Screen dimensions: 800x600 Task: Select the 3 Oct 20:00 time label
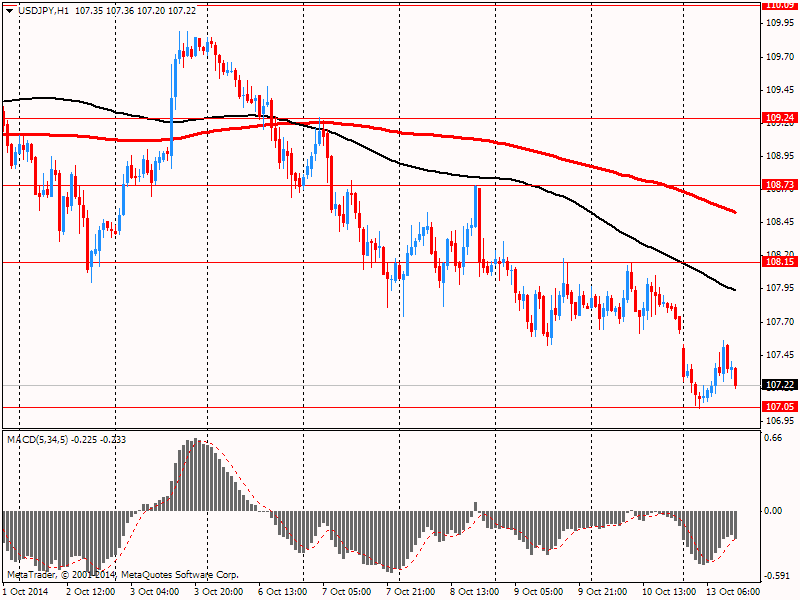click(x=219, y=592)
